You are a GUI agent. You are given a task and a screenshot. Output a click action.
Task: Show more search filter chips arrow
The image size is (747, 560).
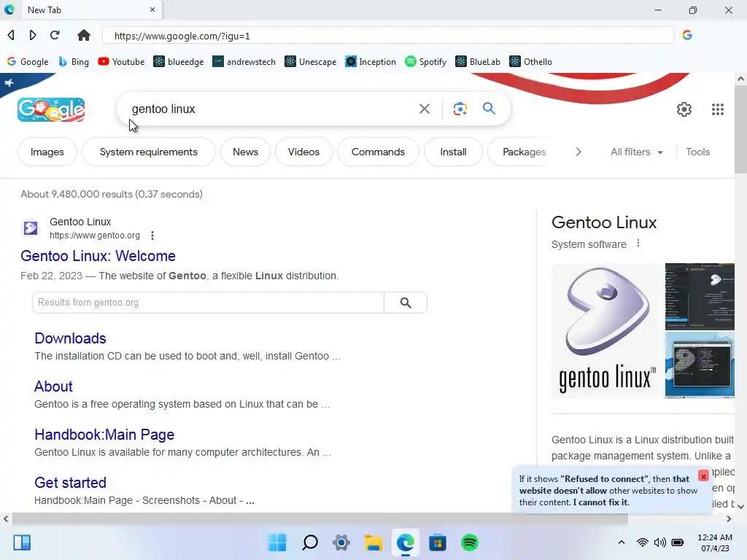coord(578,152)
